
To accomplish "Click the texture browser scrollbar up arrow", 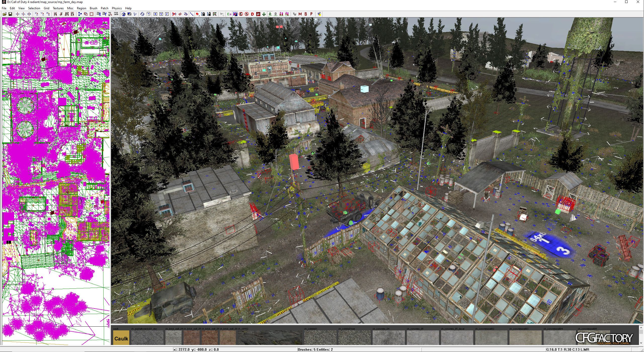I will [x=641, y=327].
